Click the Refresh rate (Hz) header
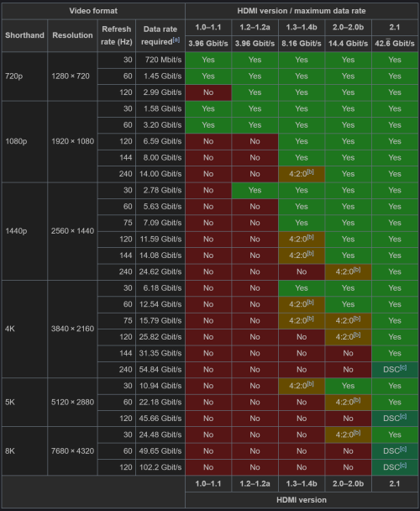 tap(116, 35)
